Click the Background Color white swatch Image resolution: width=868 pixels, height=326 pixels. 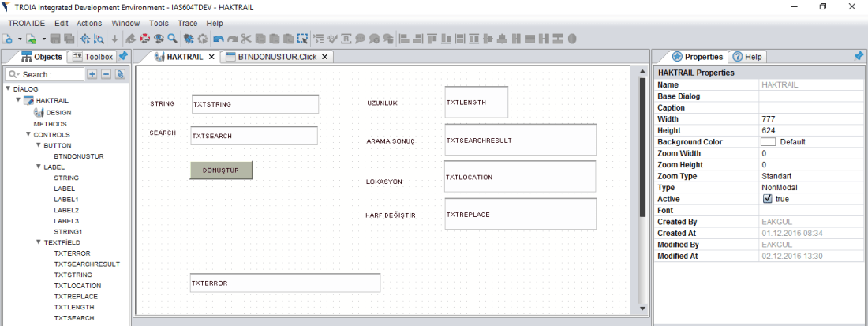tap(768, 142)
